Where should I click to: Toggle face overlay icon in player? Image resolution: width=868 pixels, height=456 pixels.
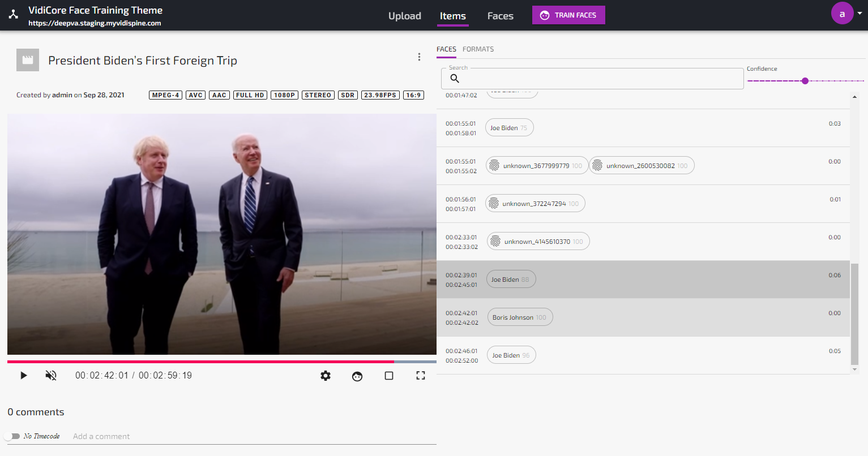(357, 376)
